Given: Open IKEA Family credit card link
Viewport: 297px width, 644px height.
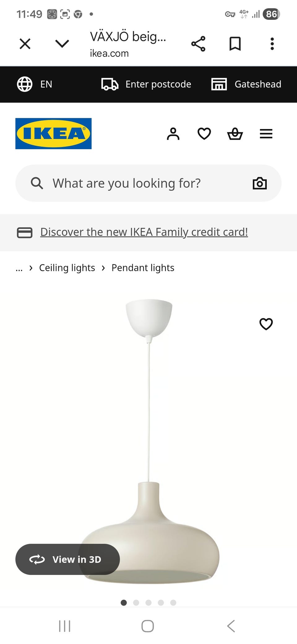Looking at the screenshot, I should (x=144, y=232).
